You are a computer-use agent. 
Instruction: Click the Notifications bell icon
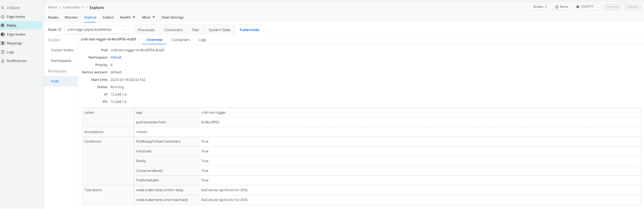pyautogui.click(x=3, y=61)
